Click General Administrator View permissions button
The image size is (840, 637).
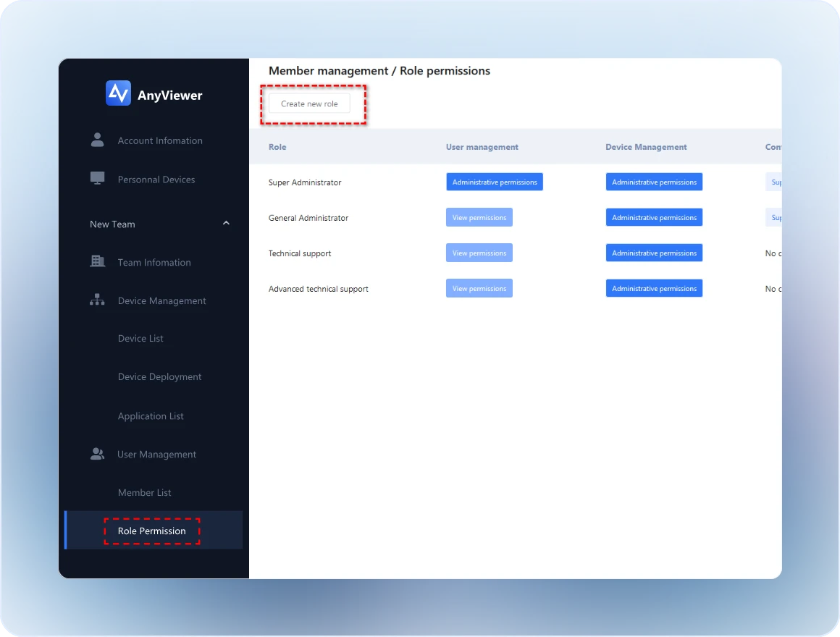coord(479,218)
